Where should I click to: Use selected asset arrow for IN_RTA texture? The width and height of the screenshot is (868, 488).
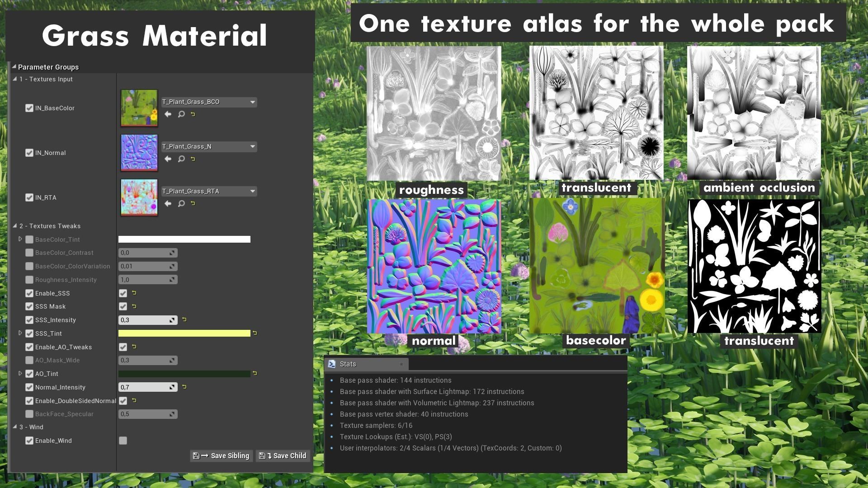coord(168,204)
